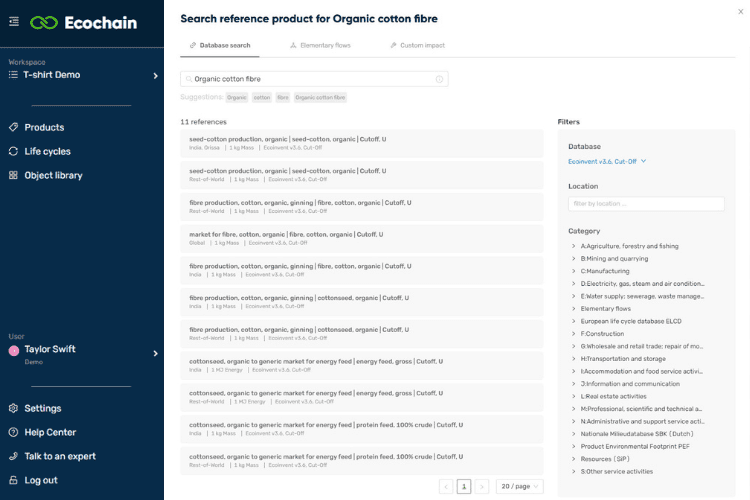
Task: Switch to the Custom impact tab
Action: pos(418,46)
